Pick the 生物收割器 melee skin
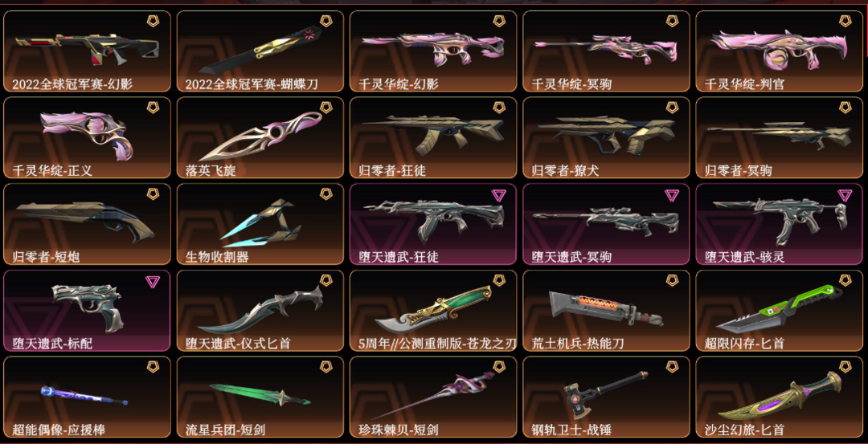The image size is (868, 444). tap(260, 224)
